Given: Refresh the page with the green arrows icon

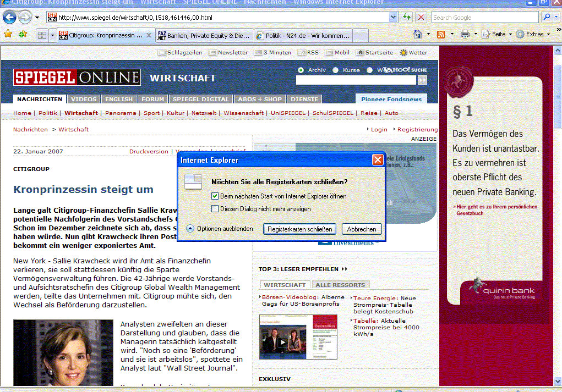Looking at the screenshot, I should click(x=407, y=17).
